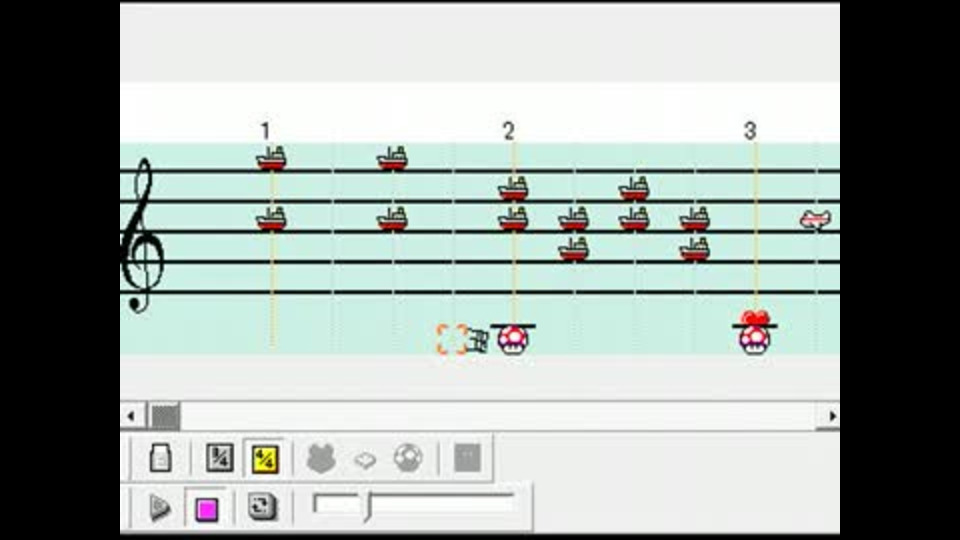Click the horizontal scrollbar thumb

[165, 416]
